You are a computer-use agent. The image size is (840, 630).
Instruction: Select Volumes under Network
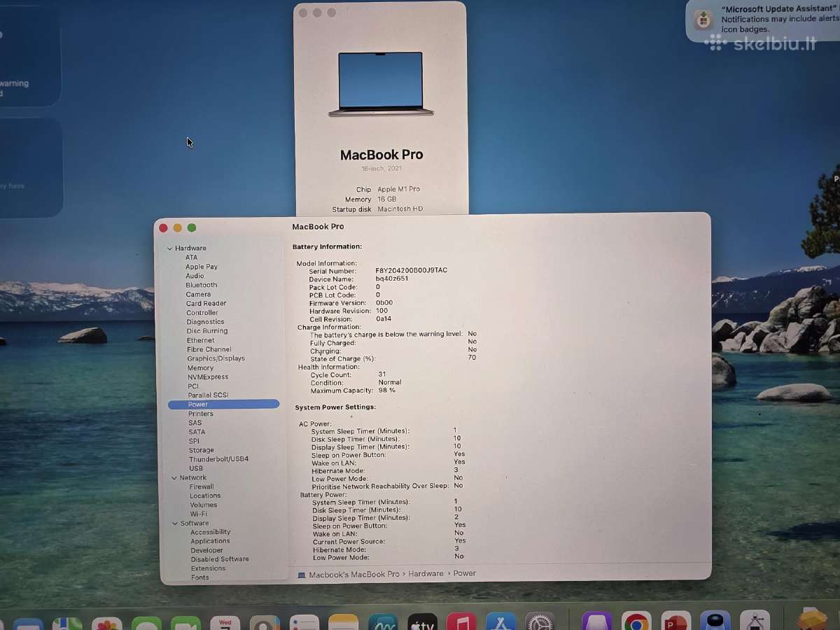(204, 505)
